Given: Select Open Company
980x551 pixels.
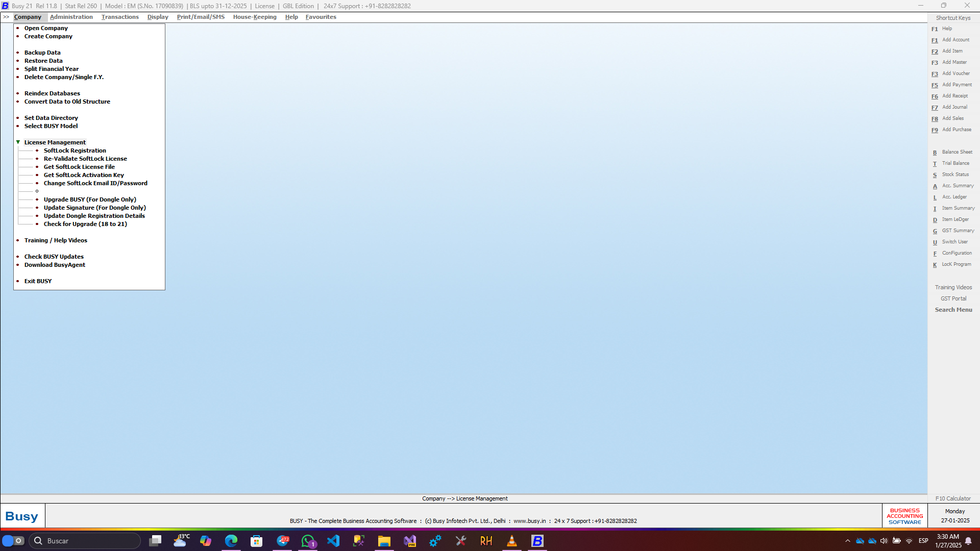Looking at the screenshot, I should (x=46, y=28).
